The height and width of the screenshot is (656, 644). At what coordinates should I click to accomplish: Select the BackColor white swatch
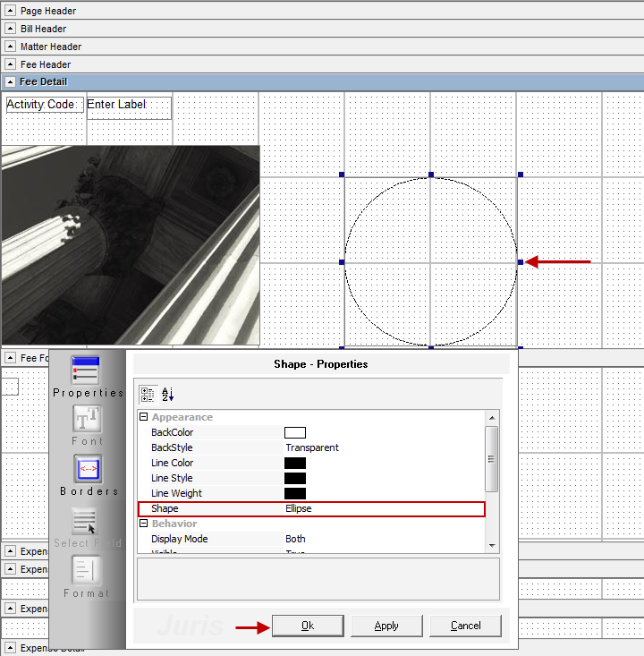point(295,433)
